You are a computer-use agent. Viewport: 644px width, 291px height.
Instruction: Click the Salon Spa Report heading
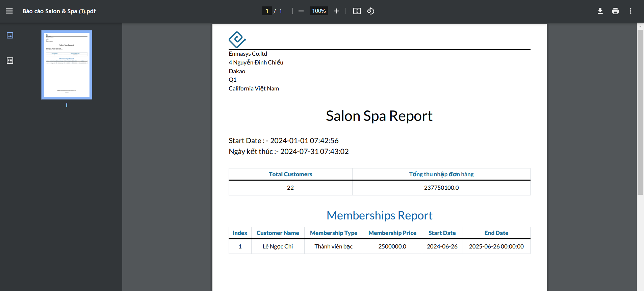point(379,116)
